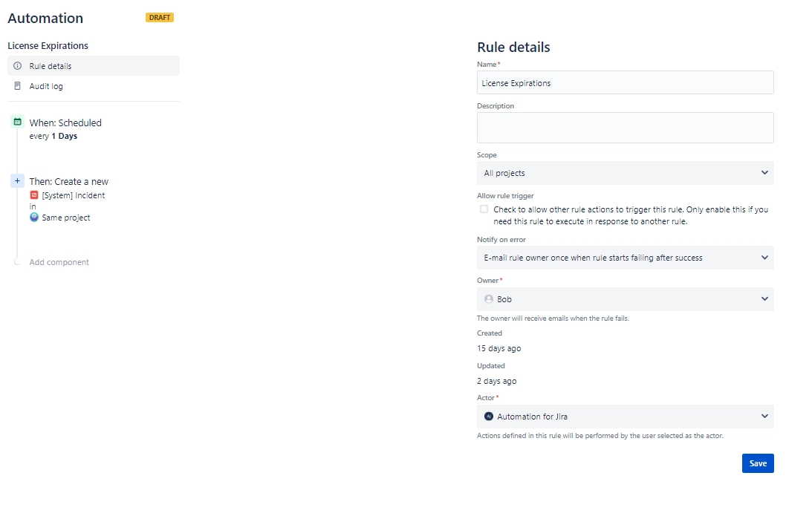Click the Actor field chevron arrow
Image resolution: width=812 pixels, height=519 pixels.
pyautogui.click(x=764, y=417)
